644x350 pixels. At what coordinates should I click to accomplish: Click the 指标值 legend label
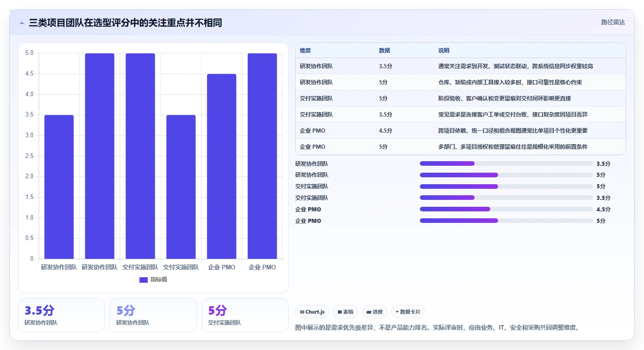159,280
